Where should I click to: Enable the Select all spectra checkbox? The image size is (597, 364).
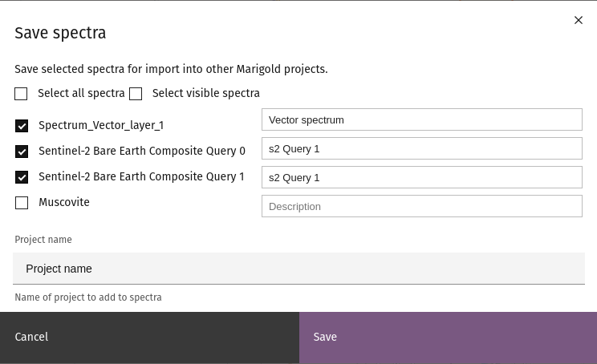click(21, 94)
